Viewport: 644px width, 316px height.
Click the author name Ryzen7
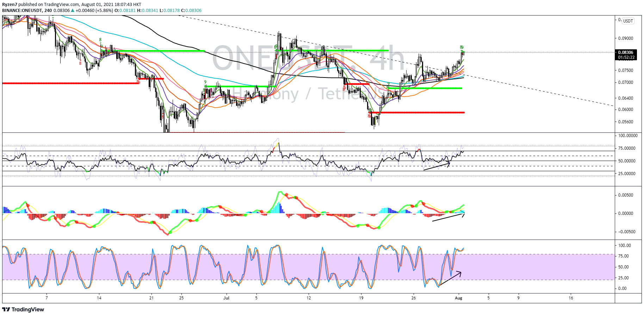coord(10,5)
